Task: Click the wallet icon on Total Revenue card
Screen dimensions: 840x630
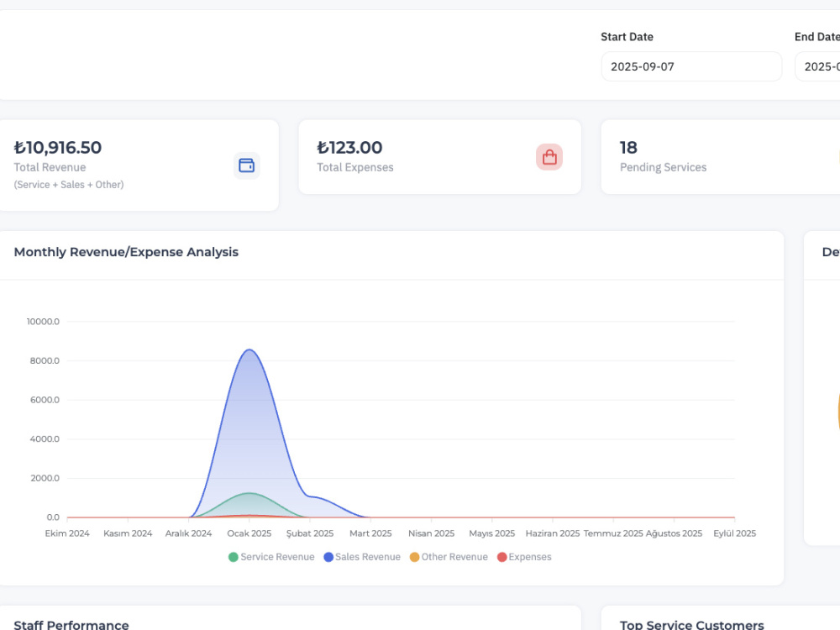Action: 246,165
